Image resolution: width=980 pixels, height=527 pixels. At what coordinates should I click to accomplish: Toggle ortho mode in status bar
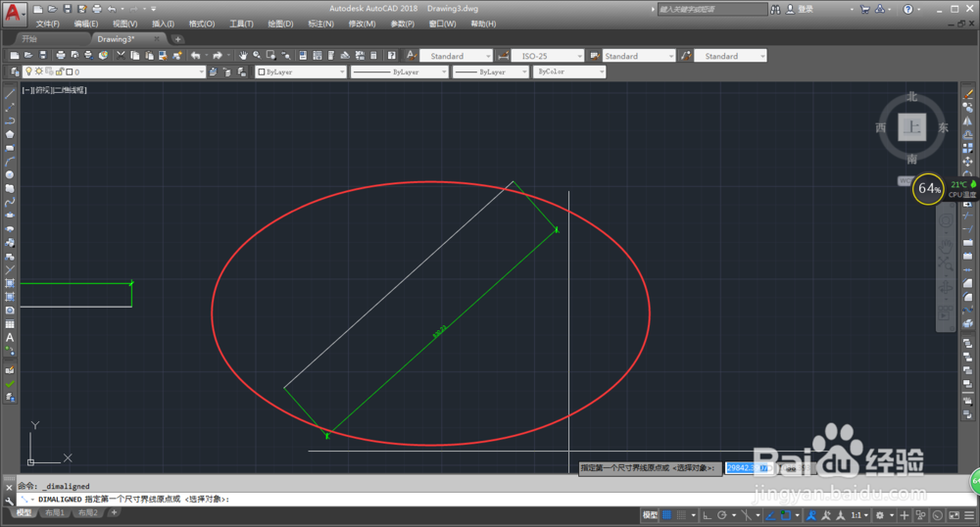click(708, 515)
